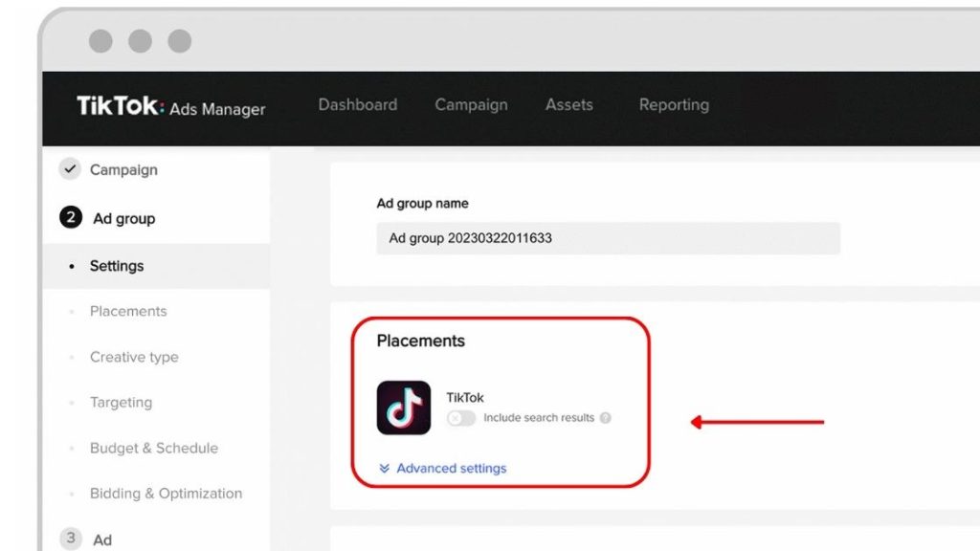Click the TikTok Ads Manager logo
This screenshot has height=551, width=980.
point(170,106)
